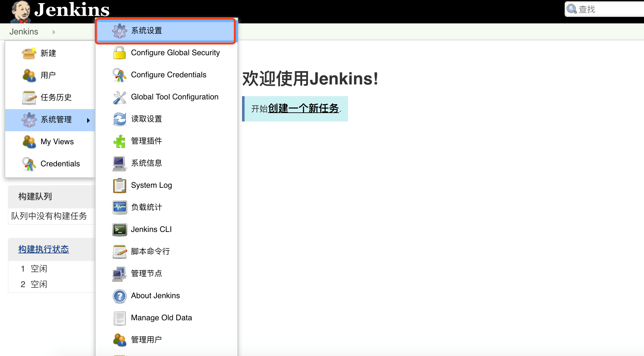The height and width of the screenshot is (356, 644).
Task: Open My Views in the sidebar
Action: pyautogui.click(x=57, y=142)
